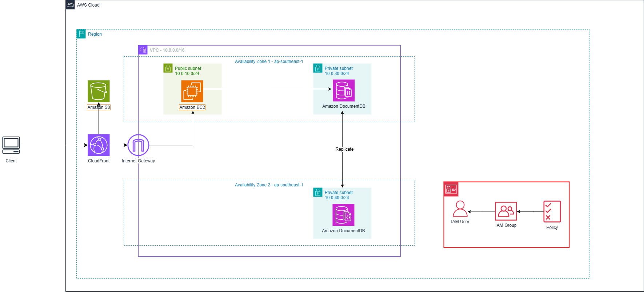This screenshot has height=292, width=644.
Task: Click the IAM identity card icon
Action: coord(451,189)
